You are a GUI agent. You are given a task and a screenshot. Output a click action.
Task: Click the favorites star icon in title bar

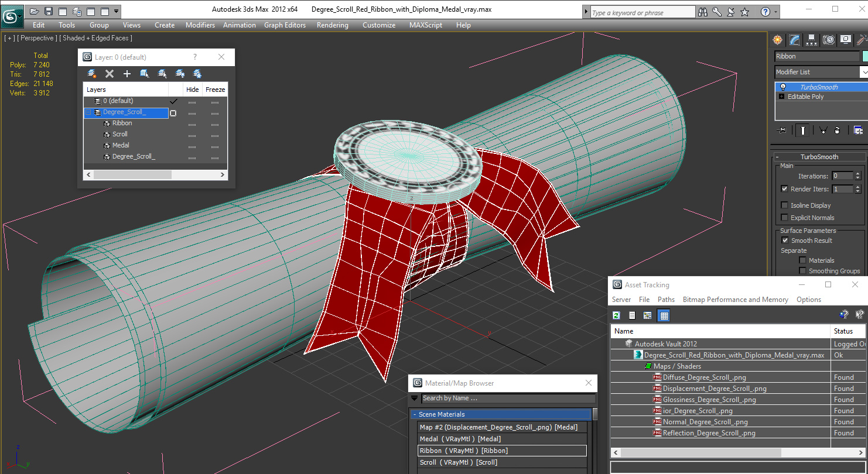point(744,12)
